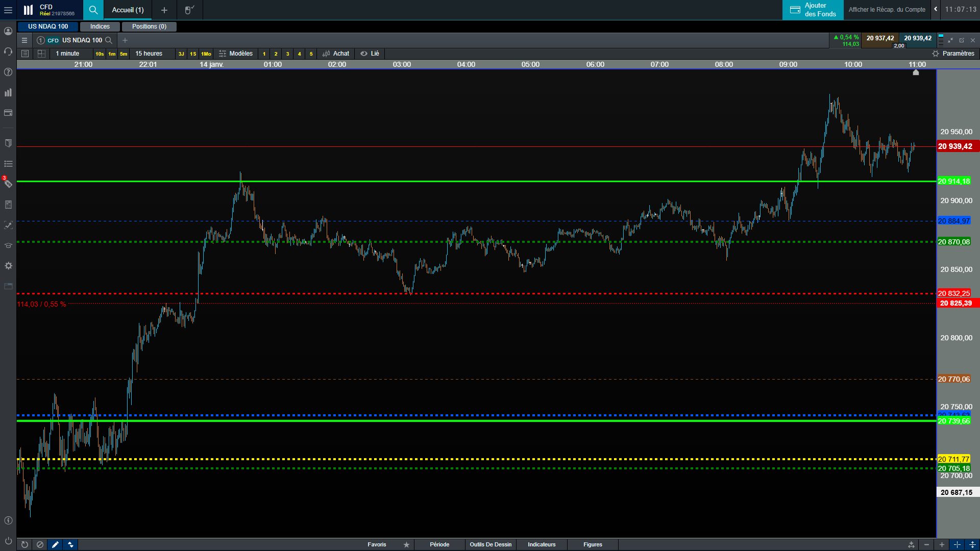Open the bar chart icon in sidebar
Viewport: 980px width, 551px height.
[x=8, y=92]
